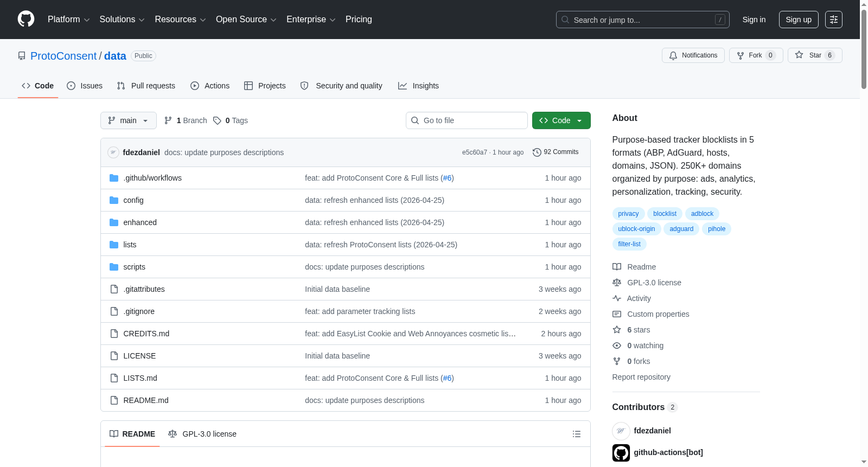Switch to the Actions tab

pos(210,86)
